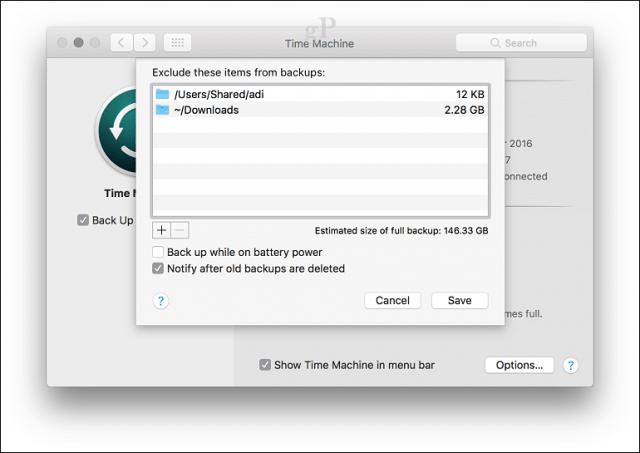Click the Search field
This screenshot has width=640, height=453.
point(521,42)
